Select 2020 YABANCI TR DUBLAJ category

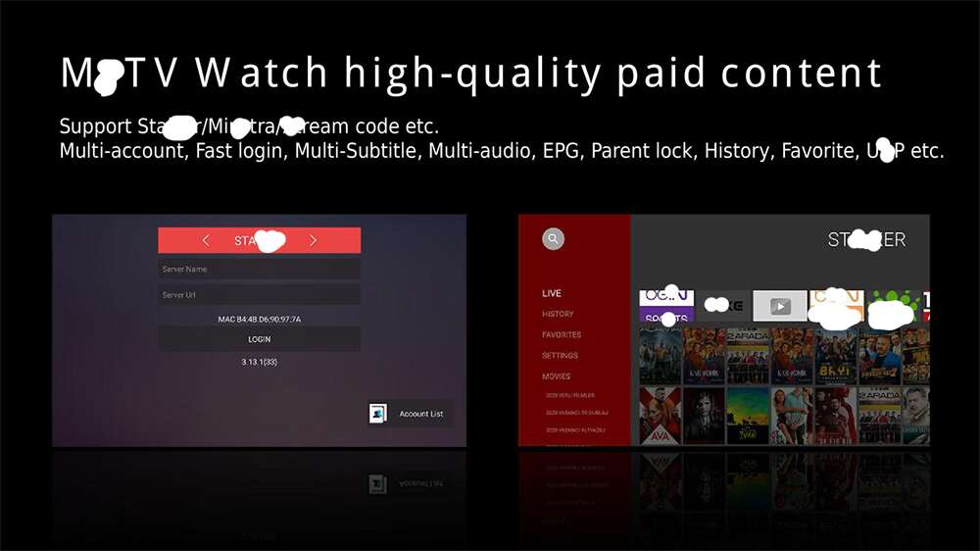[577, 413]
